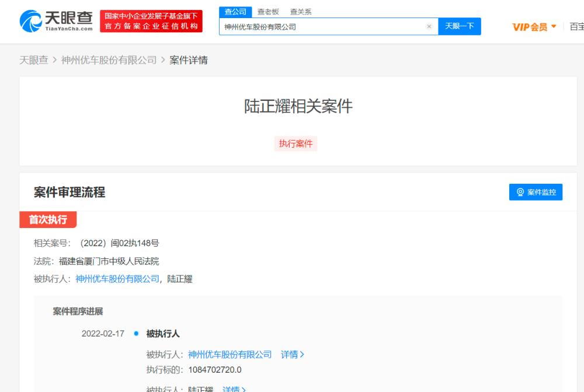The image size is (584, 392).
Task: Click the date 2022-02-17
Action: pyautogui.click(x=103, y=334)
